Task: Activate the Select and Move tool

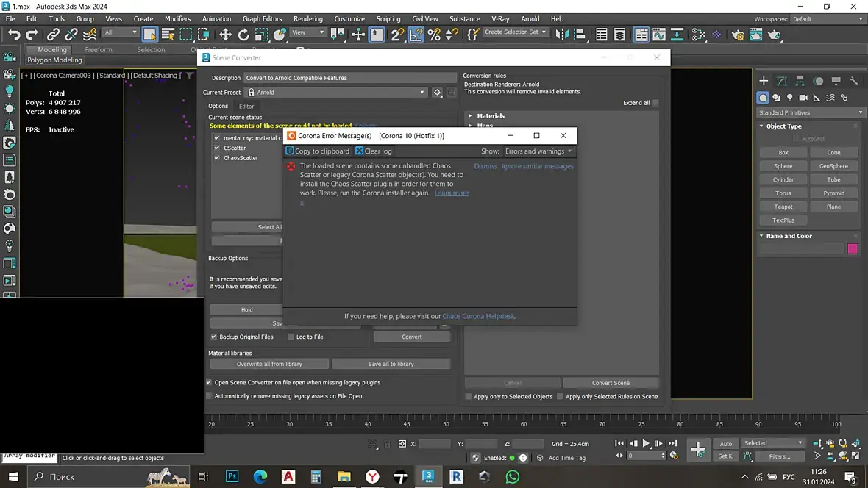Action: coord(225,35)
